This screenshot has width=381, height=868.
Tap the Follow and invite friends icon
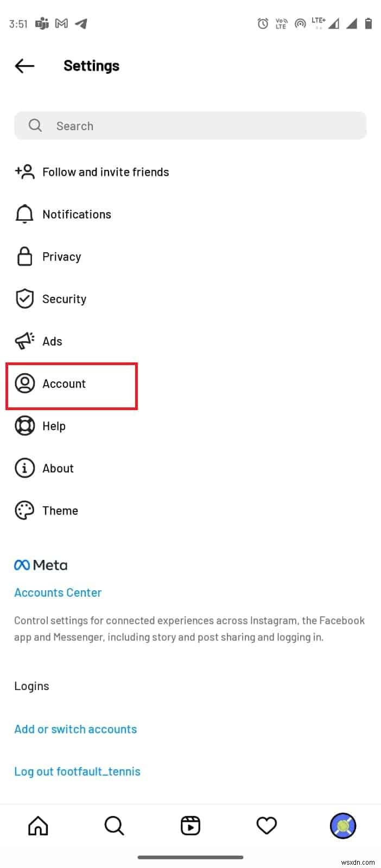(24, 171)
